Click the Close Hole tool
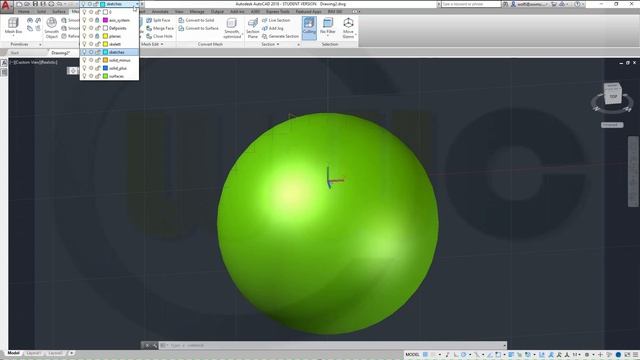This screenshot has width=640, height=360. [x=160, y=36]
